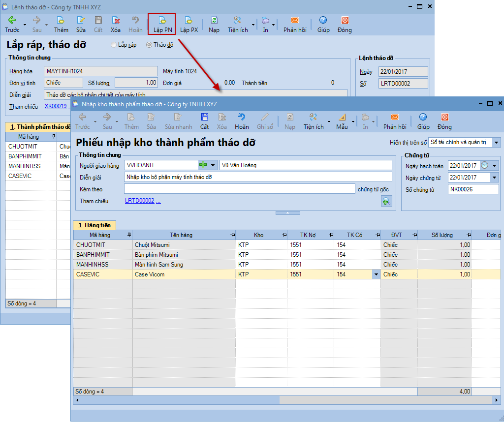504x422 pixels.
Task: Expand the Hiển thị trên sổ dropdown
Action: (496, 143)
